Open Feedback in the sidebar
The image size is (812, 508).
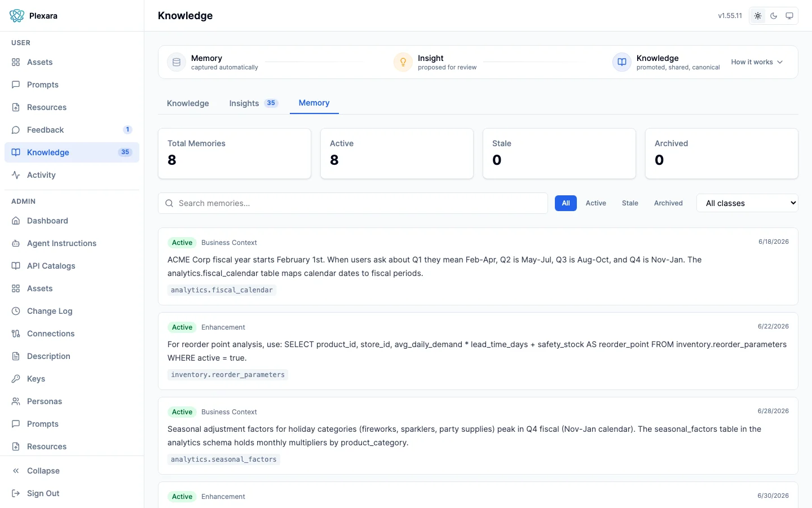tap(72, 130)
